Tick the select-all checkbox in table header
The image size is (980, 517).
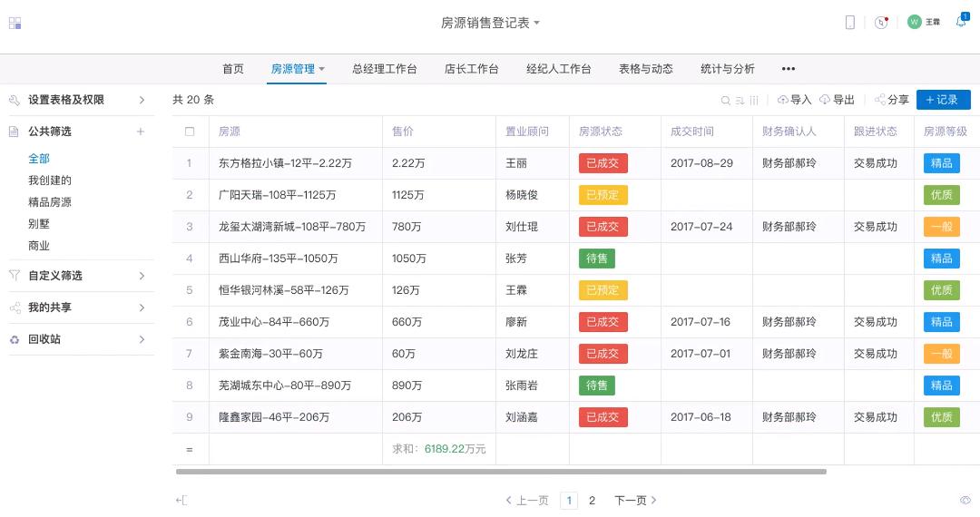tap(190, 132)
